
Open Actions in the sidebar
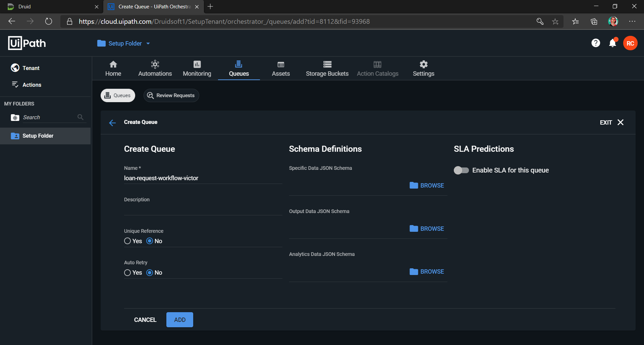(x=26, y=85)
